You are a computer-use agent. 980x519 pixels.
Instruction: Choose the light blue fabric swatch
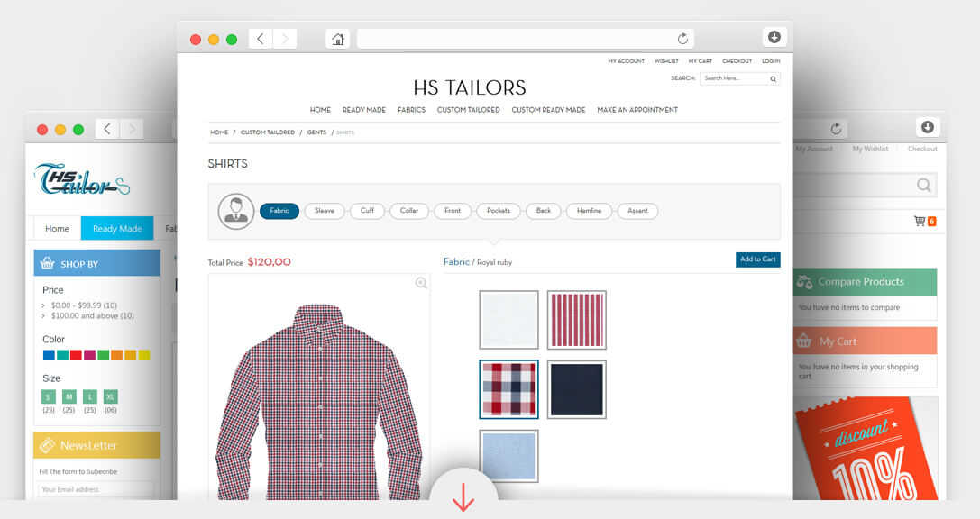tap(508, 456)
